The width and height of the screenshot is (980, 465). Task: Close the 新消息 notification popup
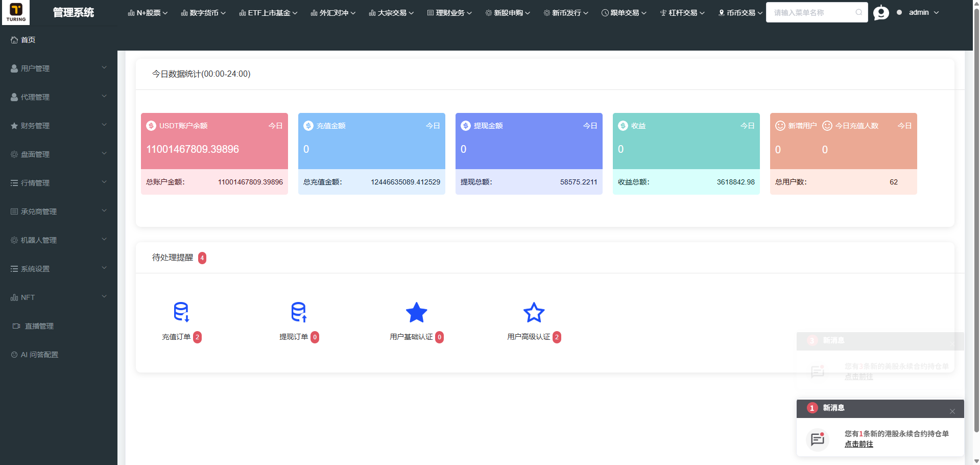952,411
